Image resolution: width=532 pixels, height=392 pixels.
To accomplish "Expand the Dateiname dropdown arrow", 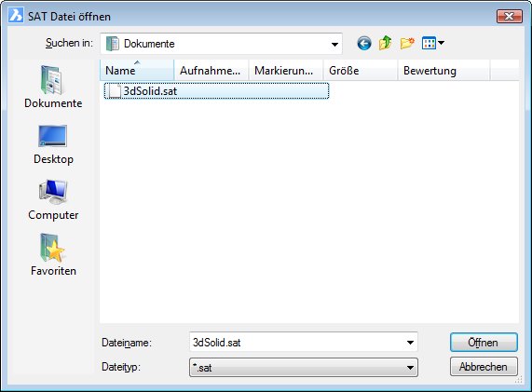I will click(410, 343).
